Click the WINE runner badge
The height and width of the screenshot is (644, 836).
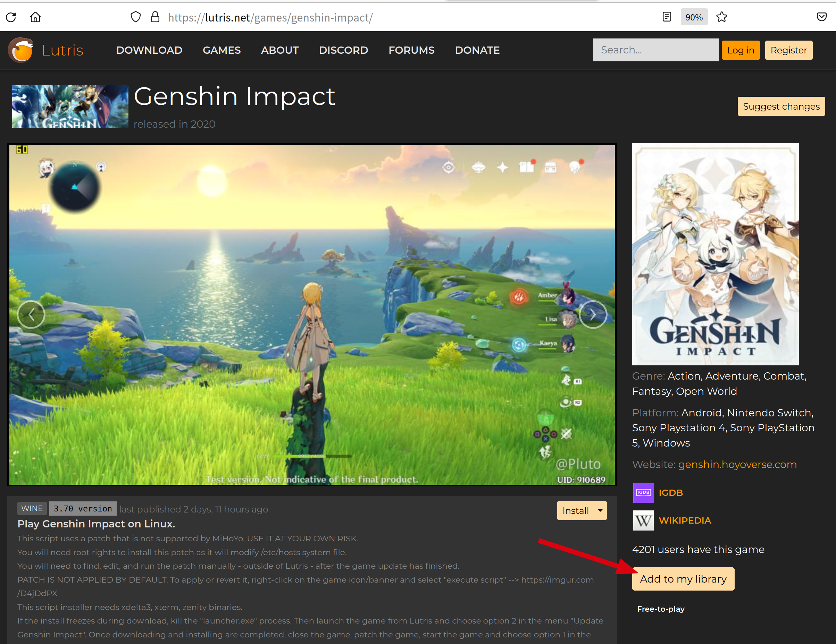pyautogui.click(x=32, y=509)
